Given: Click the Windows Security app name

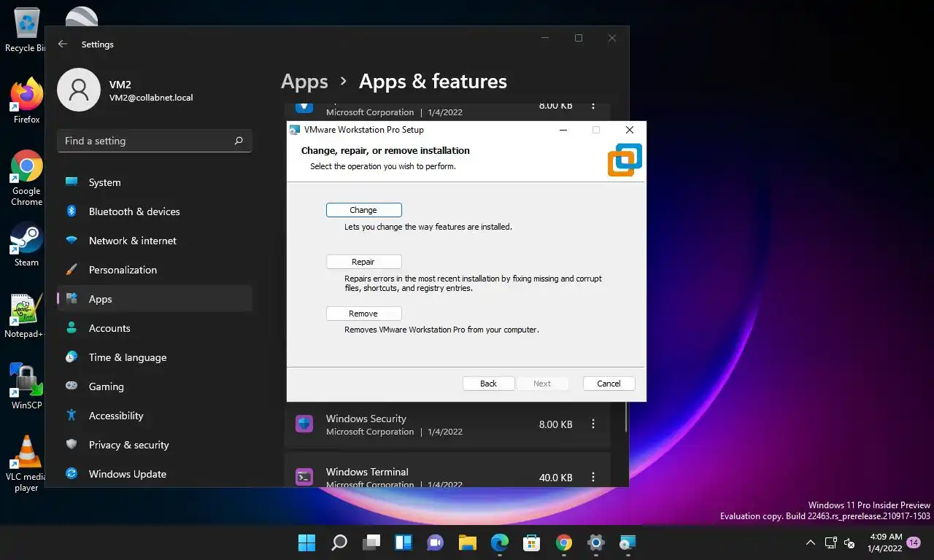Looking at the screenshot, I should [x=366, y=419].
